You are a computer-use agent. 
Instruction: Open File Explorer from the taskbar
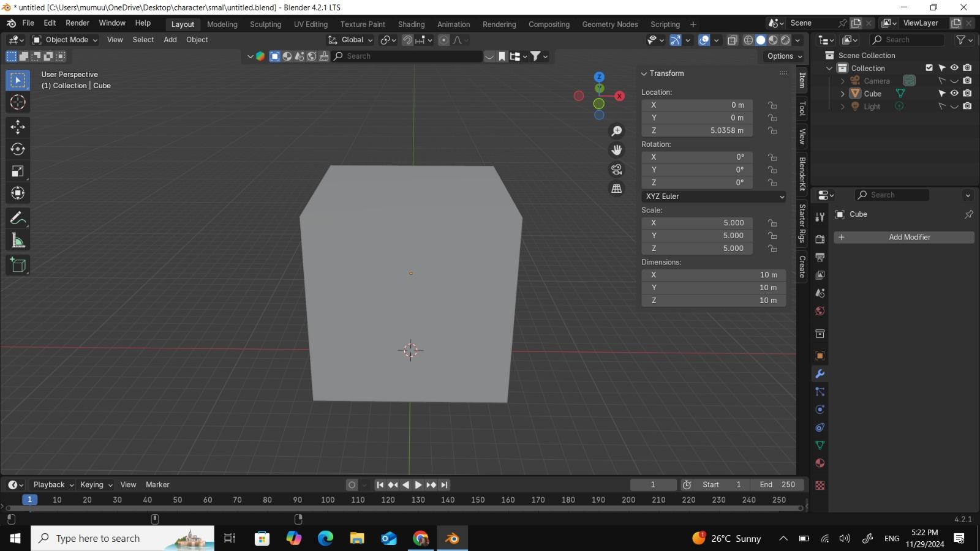[x=357, y=538]
